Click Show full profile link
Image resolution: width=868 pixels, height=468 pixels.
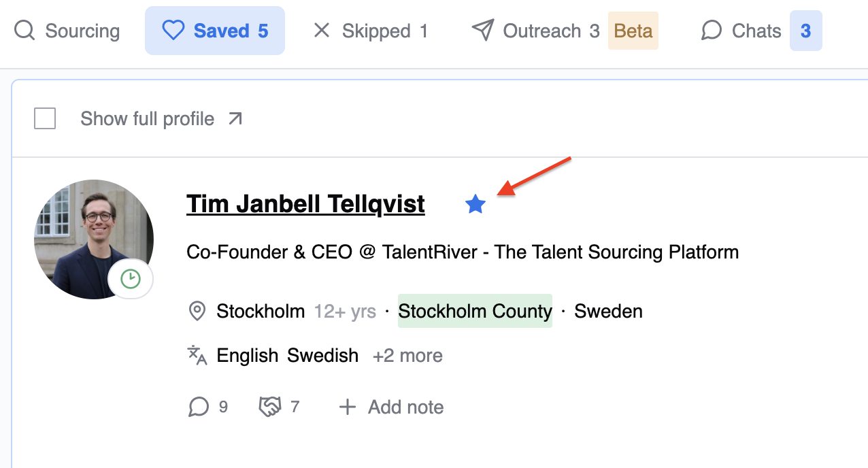(148, 119)
